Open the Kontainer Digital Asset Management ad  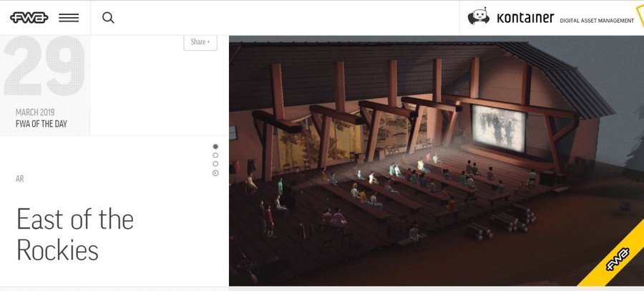tap(551, 18)
